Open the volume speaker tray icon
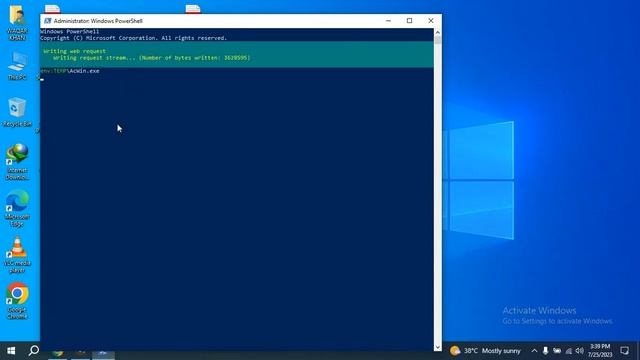The width and height of the screenshot is (640, 360). click(x=579, y=351)
